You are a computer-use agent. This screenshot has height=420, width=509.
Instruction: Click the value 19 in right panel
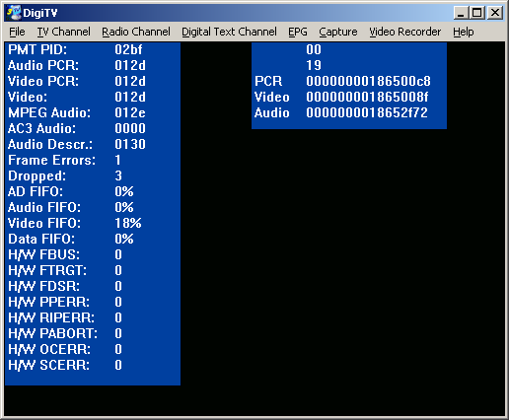tap(314, 65)
